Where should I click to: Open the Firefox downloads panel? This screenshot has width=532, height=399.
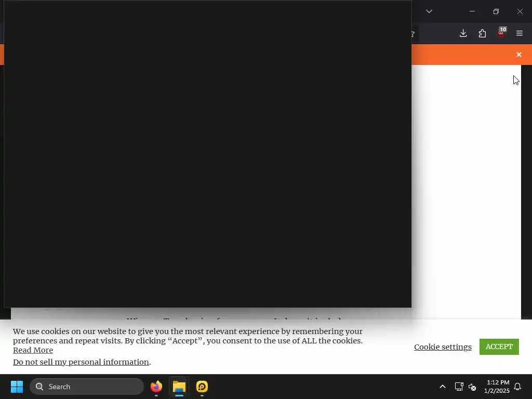(463, 33)
